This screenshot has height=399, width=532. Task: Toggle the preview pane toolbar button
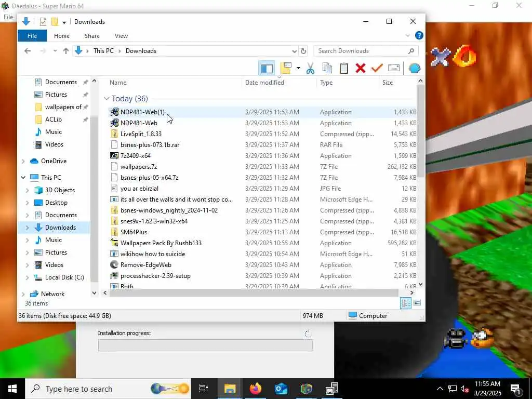(x=267, y=68)
